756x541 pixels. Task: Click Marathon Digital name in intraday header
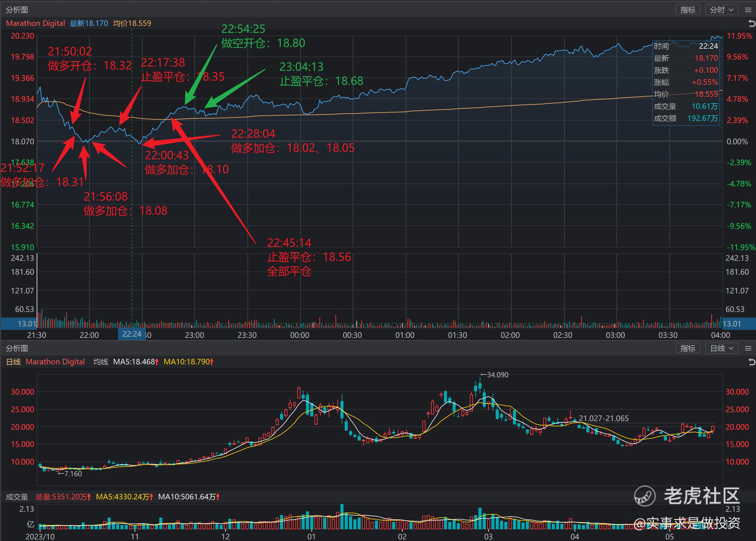[35, 23]
